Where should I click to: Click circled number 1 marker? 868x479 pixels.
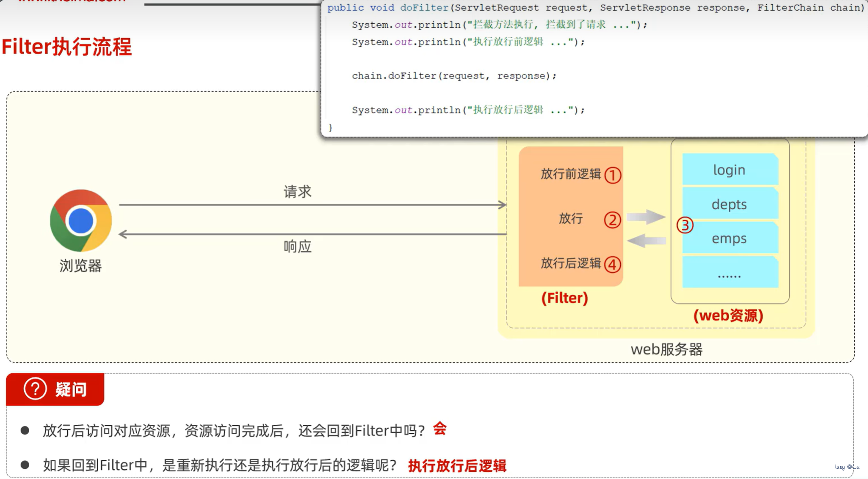click(612, 175)
